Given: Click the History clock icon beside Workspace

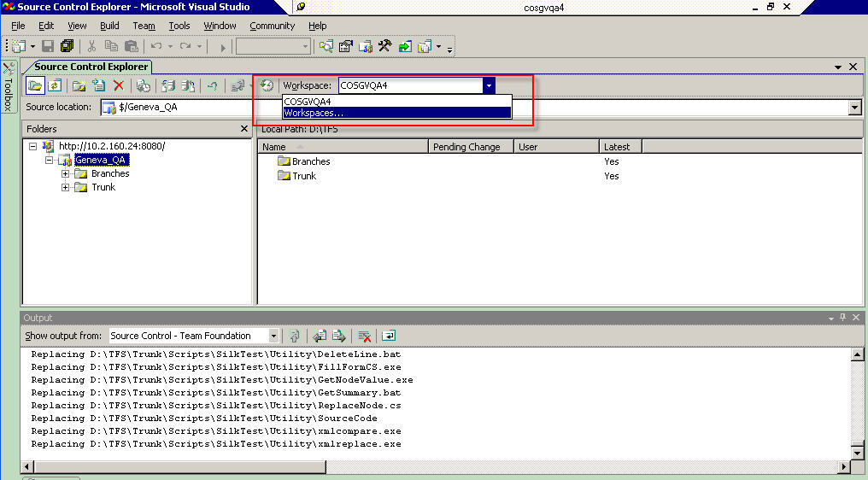Looking at the screenshot, I should click(267, 85).
